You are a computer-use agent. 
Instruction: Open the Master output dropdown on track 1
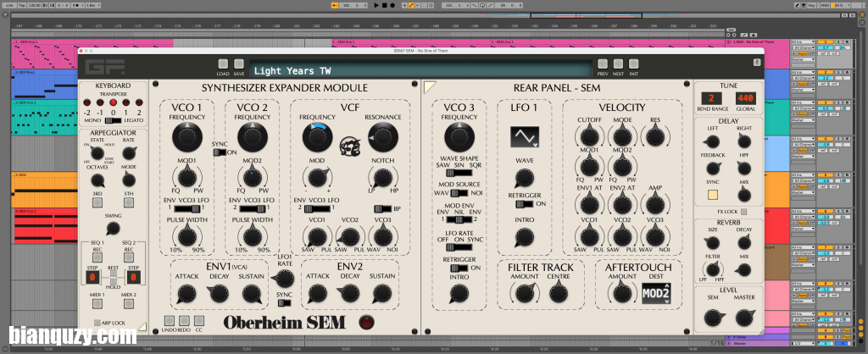click(802, 58)
